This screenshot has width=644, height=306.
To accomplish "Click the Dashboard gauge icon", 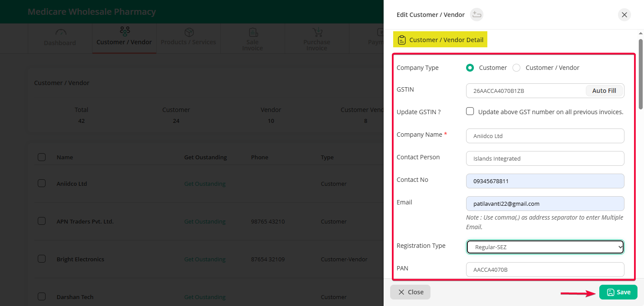I will point(61,33).
